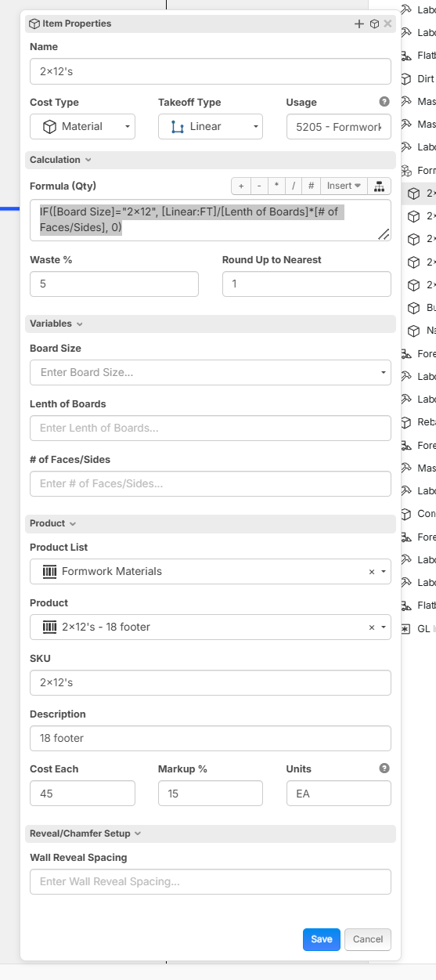Clear the Product List selection with x
This screenshot has height=980, width=436.
(x=372, y=572)
